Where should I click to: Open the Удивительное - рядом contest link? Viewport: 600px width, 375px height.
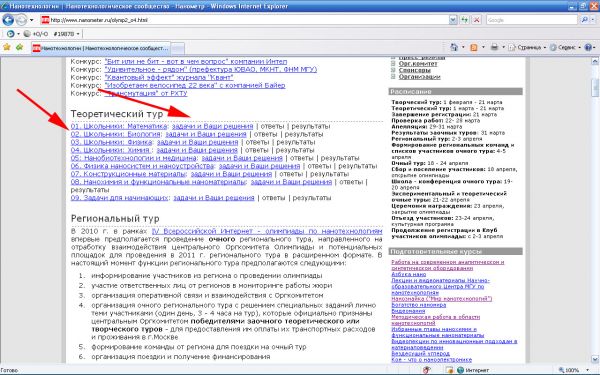coord(210,69)
